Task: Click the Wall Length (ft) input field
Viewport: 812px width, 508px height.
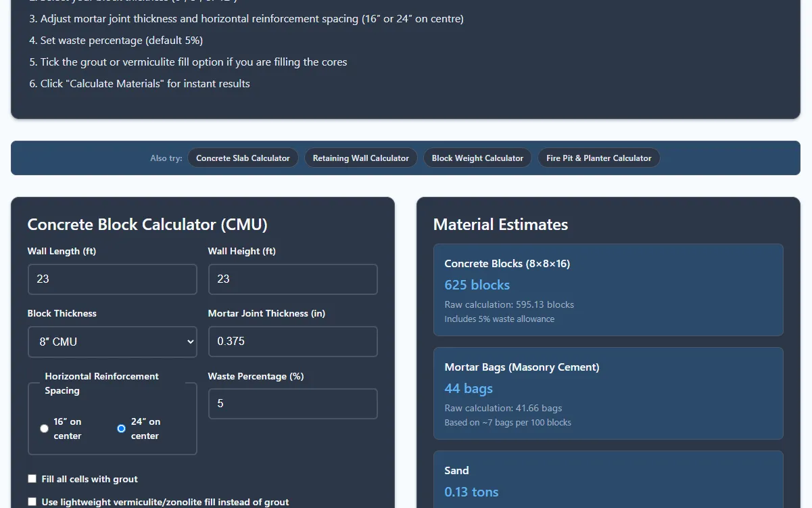Action: click(112, 279)
